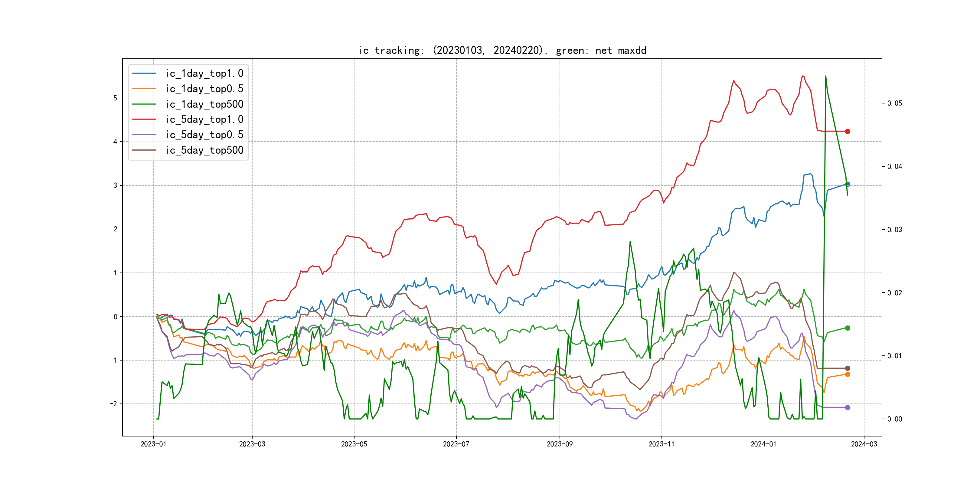The width and height of the screenshot is (980, 490).
Task: Click the blue line swatch in legend
Action: point(144,73)
